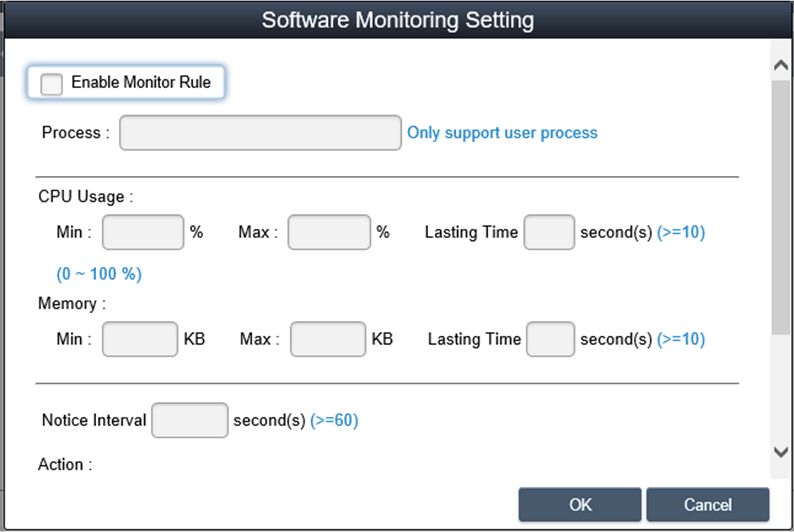Viewport: 794px width, 532px height.
Task: Focus the Memory Max KB field
Action: pos(328,339)
